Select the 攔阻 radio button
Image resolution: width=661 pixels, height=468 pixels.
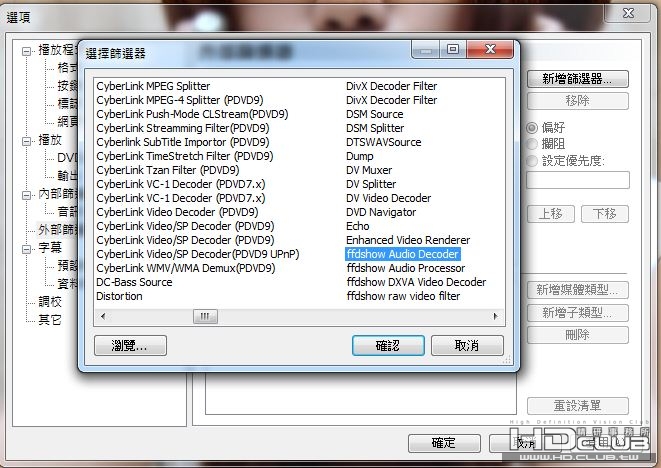[x=532, y=144]
